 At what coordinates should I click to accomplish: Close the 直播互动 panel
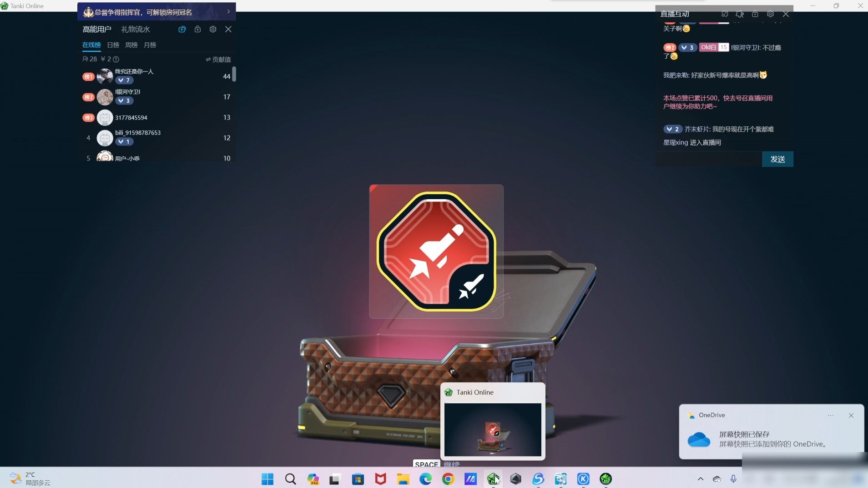(786, 14)
